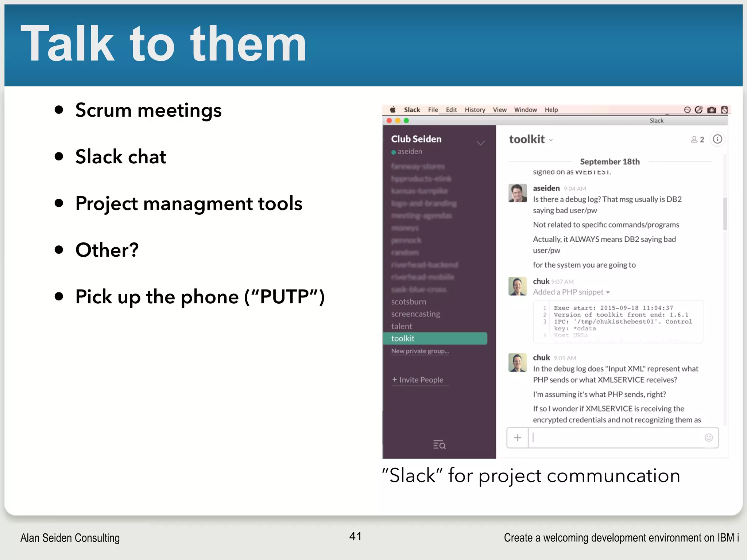Open the PHP snippet code preview
The height and width of the screenshot is (560, 747).
[x=618, y=322]
